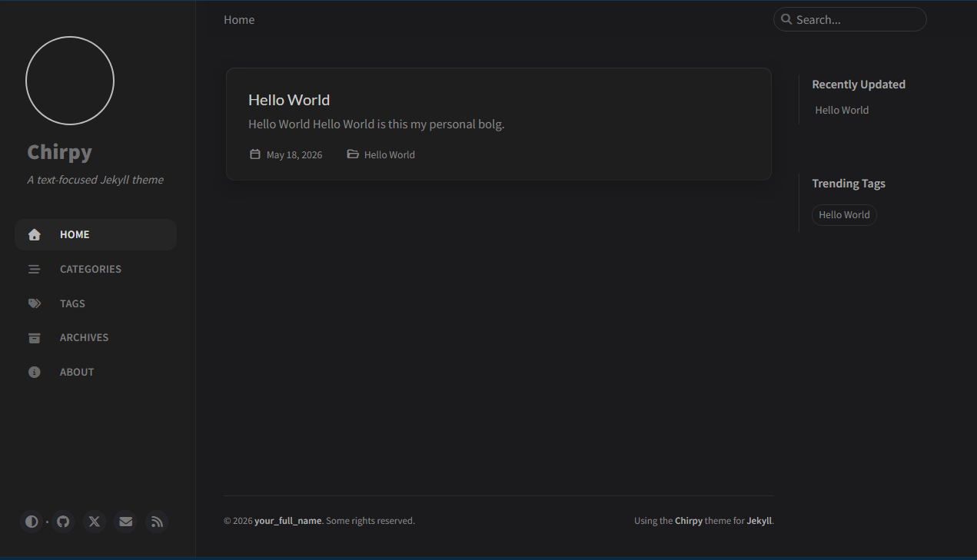
Task: Click the Hello World category label in post card
Action: pos(390,155)
